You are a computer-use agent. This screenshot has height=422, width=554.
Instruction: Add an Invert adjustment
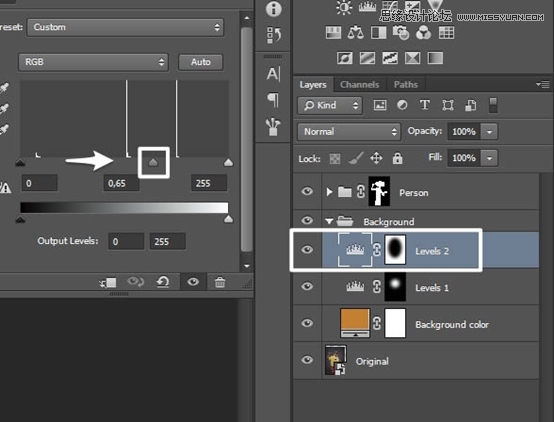pos(344,58)
